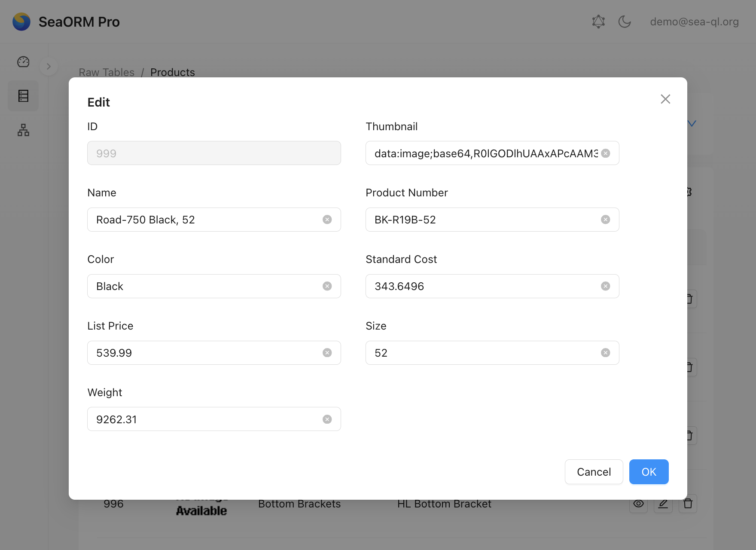Clear the Weight field value
This screenshot has height=550, width=756.
327,419
